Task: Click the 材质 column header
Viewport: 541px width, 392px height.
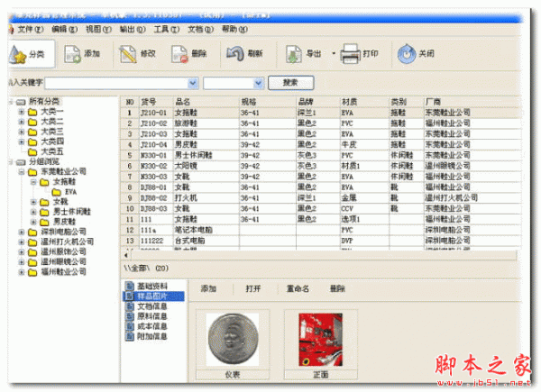Action: point(364,102)
